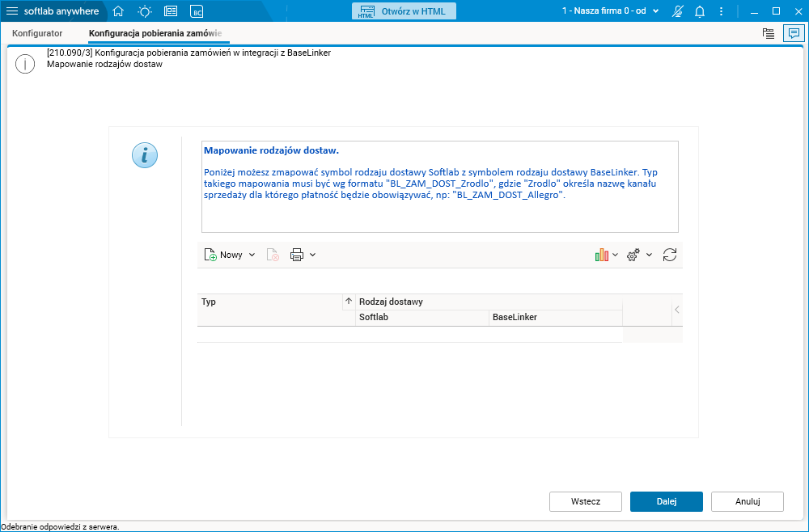Expand the chart dropdown arrow
This screenshot has width=809, height=532.
click(x=615, y=255)
